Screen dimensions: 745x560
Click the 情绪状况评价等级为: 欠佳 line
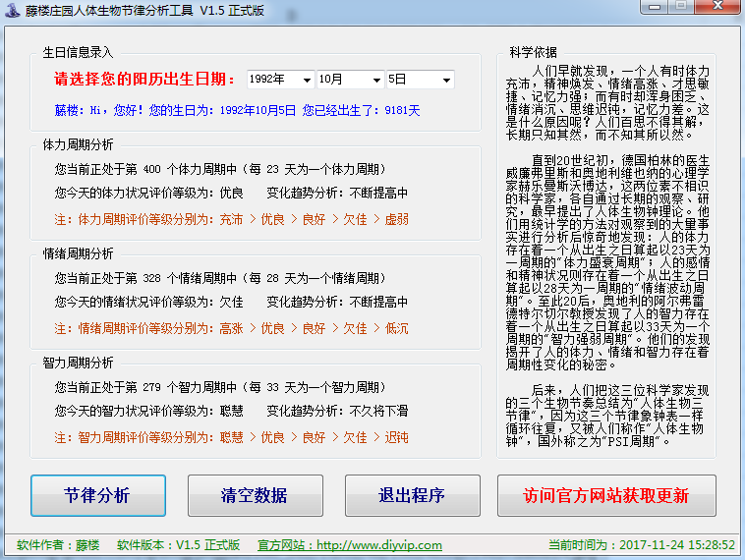pos(148,302)
